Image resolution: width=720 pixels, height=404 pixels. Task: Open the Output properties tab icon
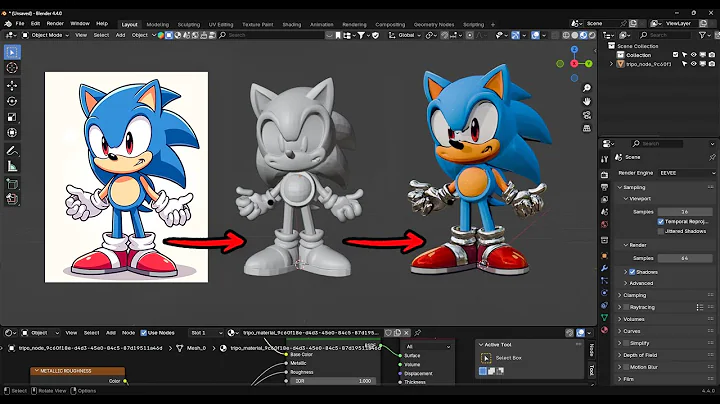tap(604, 187)
